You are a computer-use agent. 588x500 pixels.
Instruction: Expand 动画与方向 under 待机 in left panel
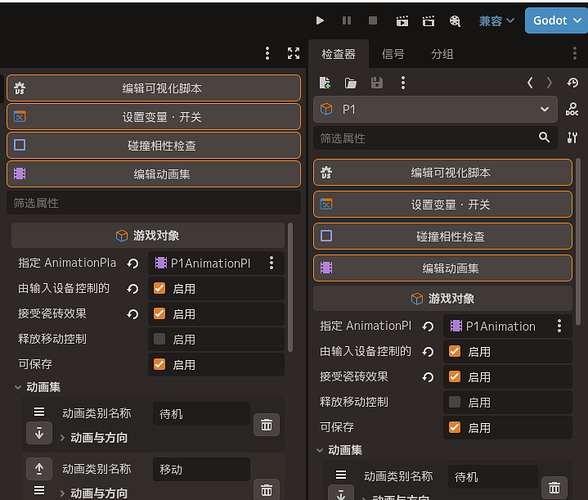(63, 438)
